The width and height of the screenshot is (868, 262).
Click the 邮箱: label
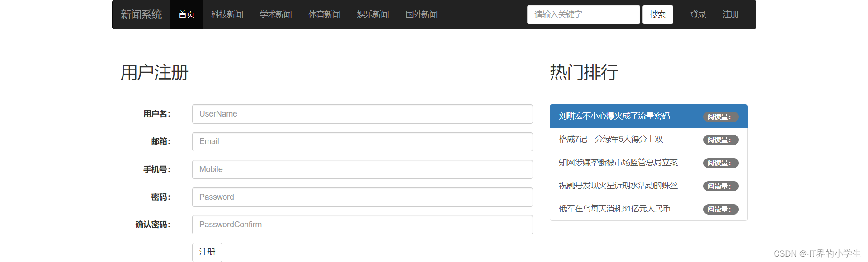pos(161,142)
